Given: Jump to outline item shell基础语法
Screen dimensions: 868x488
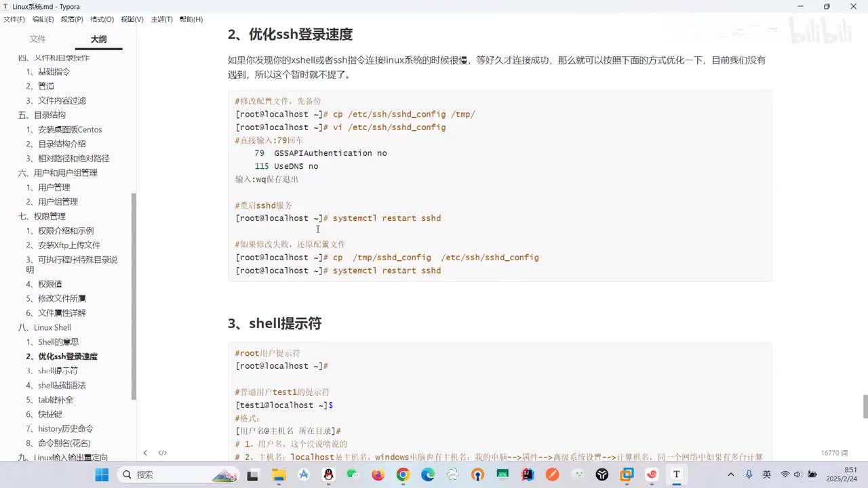Looking at the screenshot, I should [62, 385].
